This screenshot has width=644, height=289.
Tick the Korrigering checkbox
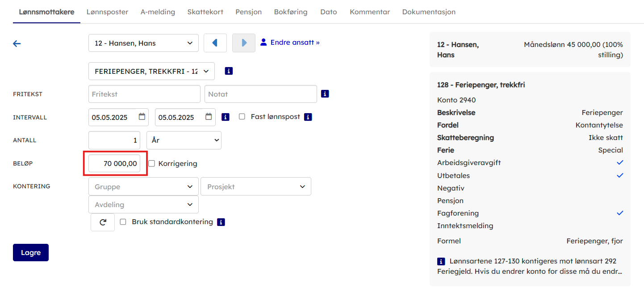[x=152, y=164]
